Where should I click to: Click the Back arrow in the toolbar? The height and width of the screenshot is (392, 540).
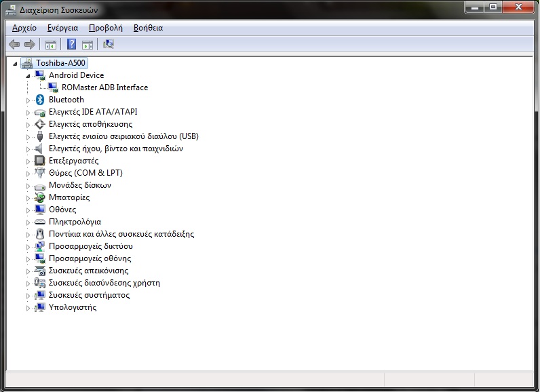(14, 45)
